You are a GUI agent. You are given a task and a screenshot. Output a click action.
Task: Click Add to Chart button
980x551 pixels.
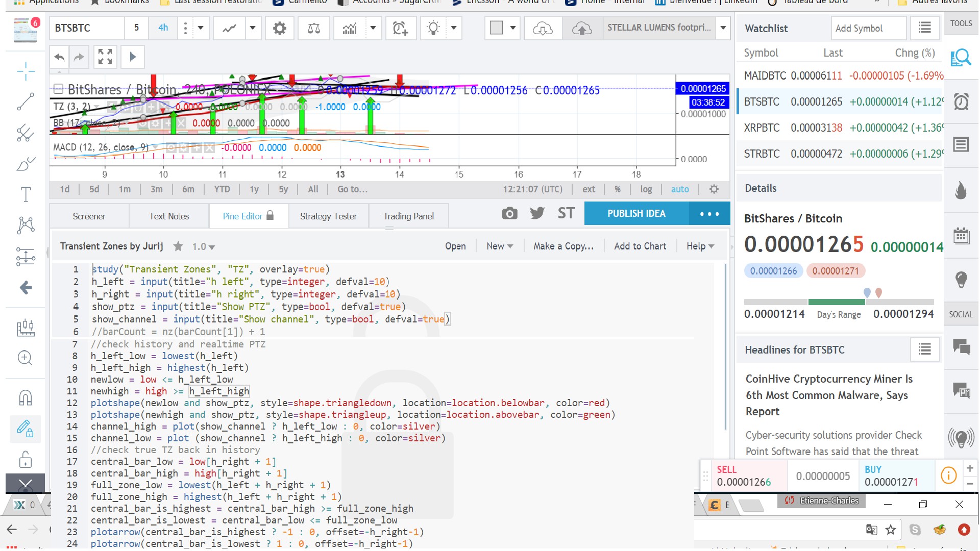click(640, 246)
